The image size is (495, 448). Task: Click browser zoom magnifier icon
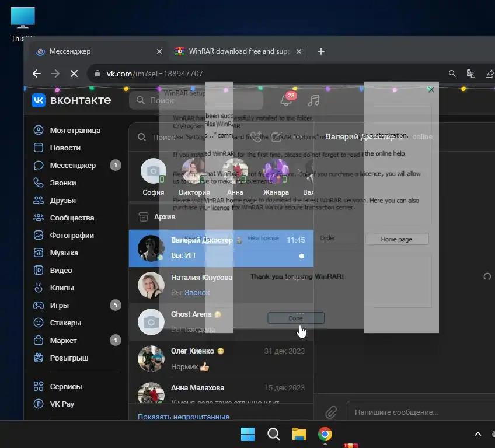(x=452, y=73)
